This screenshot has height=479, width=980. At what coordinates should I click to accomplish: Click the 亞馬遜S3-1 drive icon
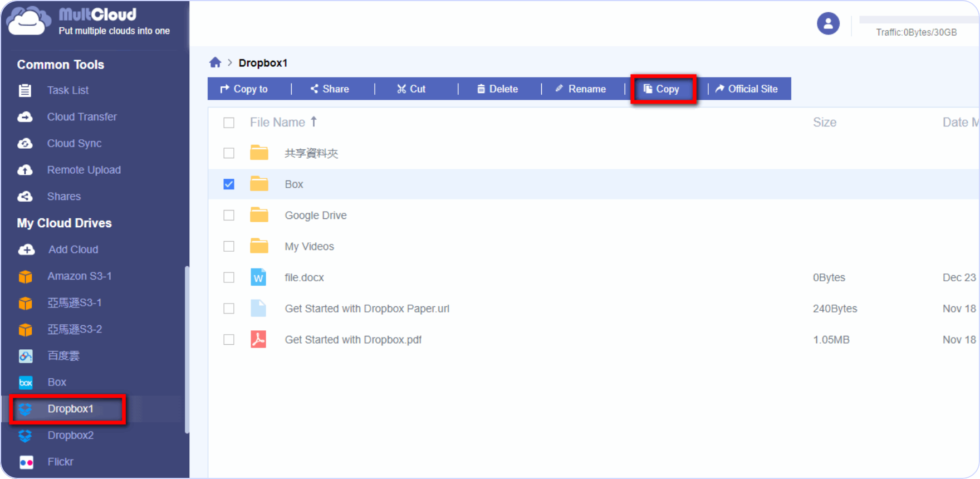click(x=25, y=303)
